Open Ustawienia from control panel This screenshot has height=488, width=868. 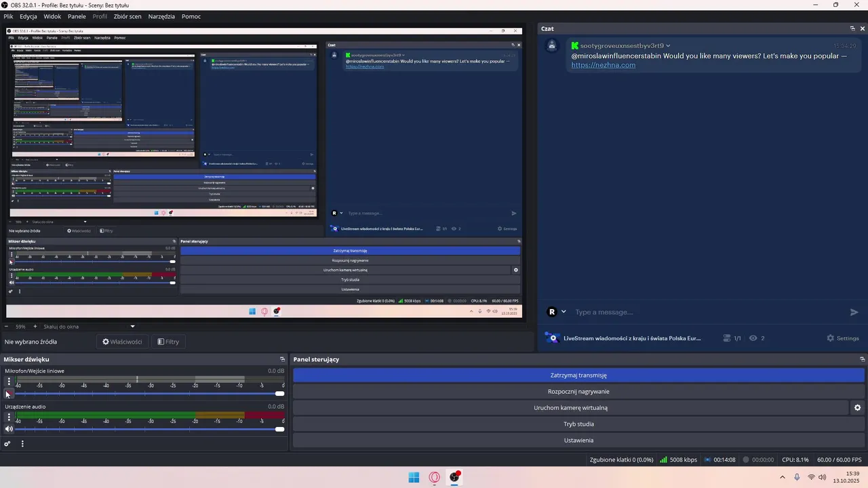click(578, 440)
